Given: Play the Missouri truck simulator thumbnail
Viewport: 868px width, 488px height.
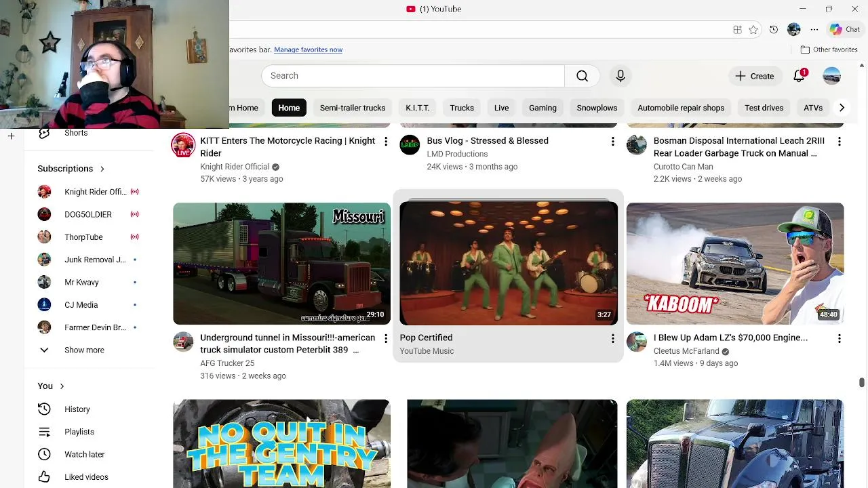Looking at the screenshot, I should click(281, 264).
